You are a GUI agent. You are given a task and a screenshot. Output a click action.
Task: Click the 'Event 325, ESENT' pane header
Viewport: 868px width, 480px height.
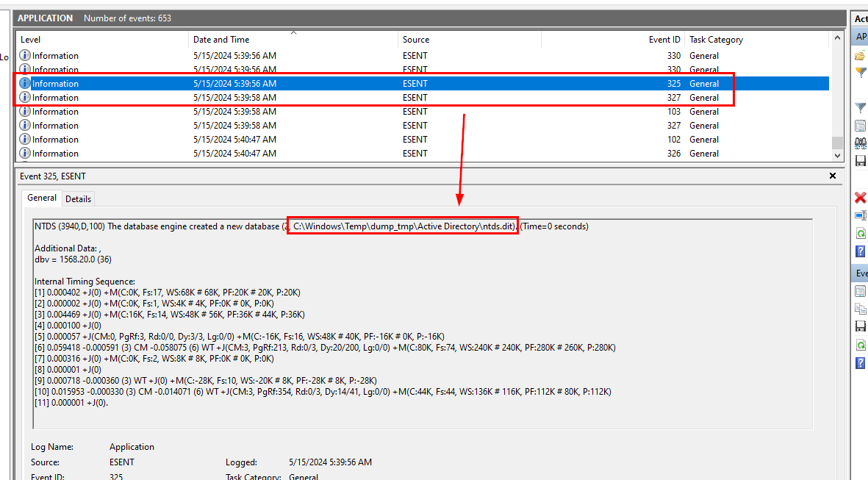point(53,176)
